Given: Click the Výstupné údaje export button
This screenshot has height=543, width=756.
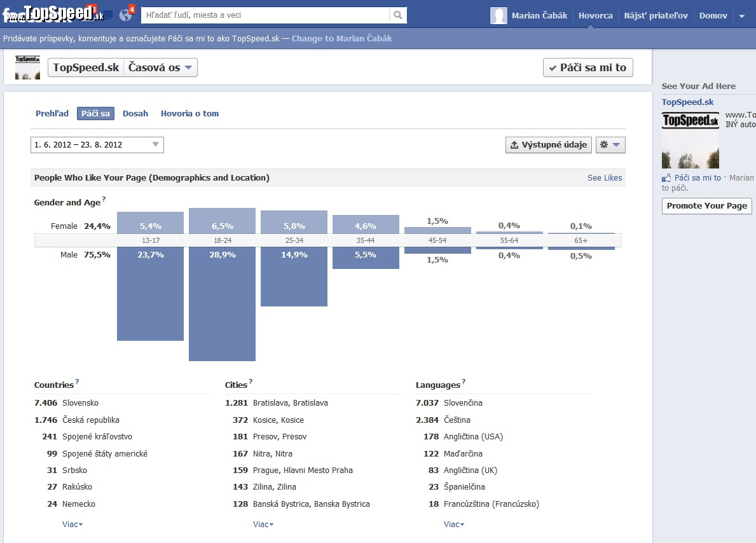Looking at the screenshot, I should pos(549,145).
